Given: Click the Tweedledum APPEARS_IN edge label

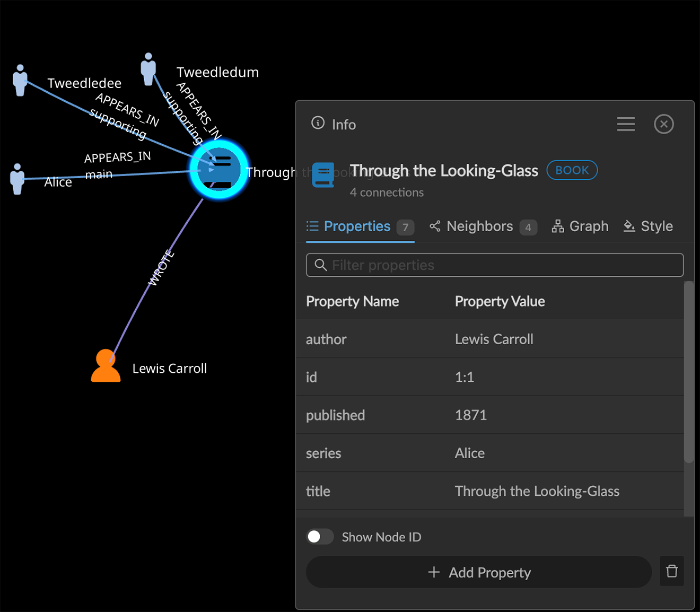Looking at the screenshot, I should coord(199,110).
